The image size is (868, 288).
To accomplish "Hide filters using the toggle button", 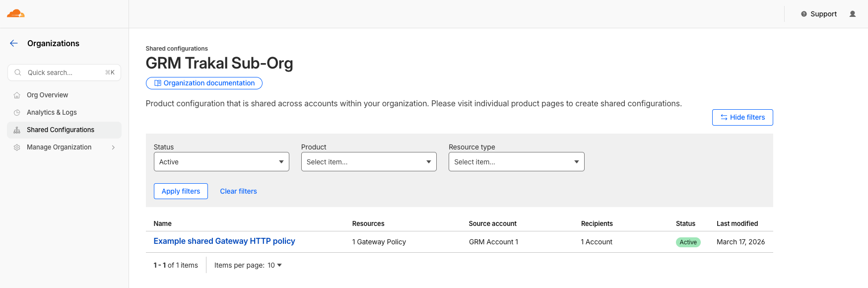I will tap(742, 117).
